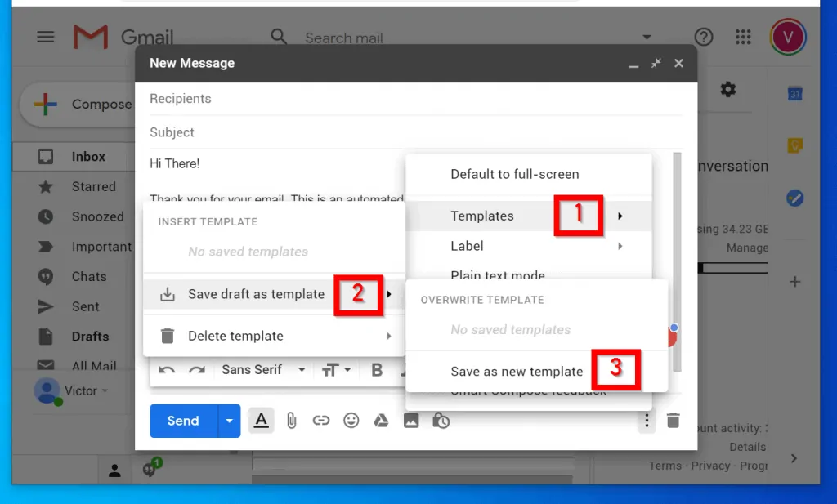Open the emoji picker
This screenshot has height=504, width=837.
[x=351, y=421]
